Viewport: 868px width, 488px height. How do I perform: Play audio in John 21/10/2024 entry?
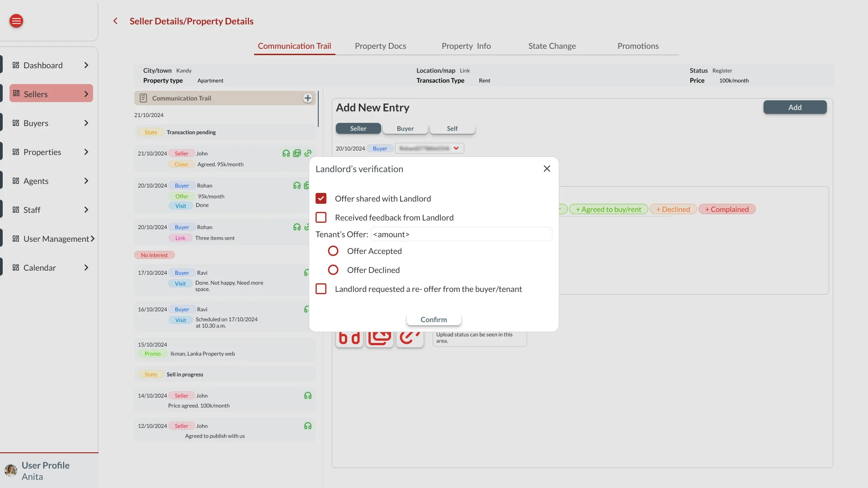[286, 154]
